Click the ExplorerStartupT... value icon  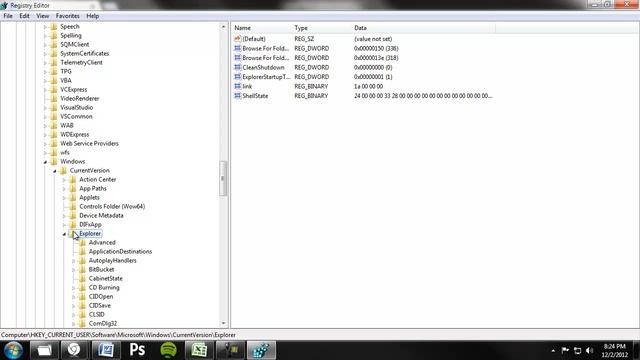click(x=238, y=77)
